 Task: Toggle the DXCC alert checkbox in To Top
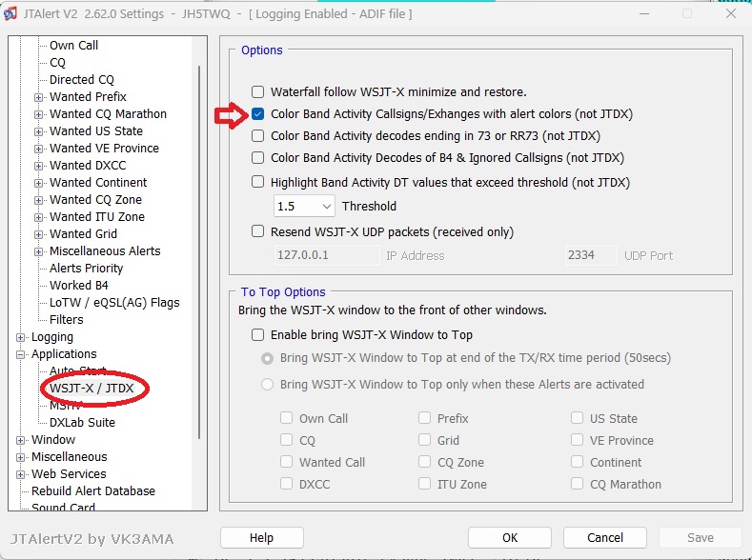tap(286, 484)
